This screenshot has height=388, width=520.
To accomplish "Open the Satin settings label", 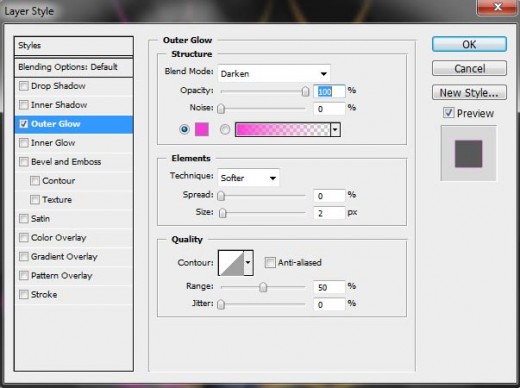I will click(40, 219).
